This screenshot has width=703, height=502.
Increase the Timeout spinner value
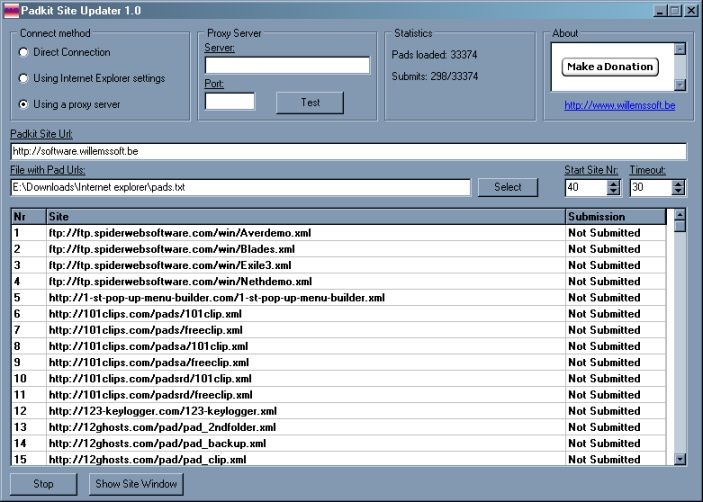point(679,183)
